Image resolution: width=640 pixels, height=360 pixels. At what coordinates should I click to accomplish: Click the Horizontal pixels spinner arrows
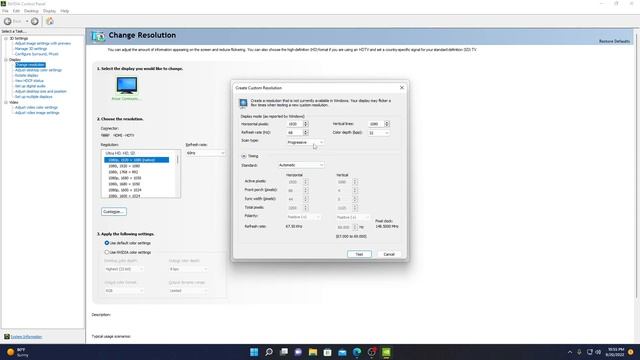[306, 124]
